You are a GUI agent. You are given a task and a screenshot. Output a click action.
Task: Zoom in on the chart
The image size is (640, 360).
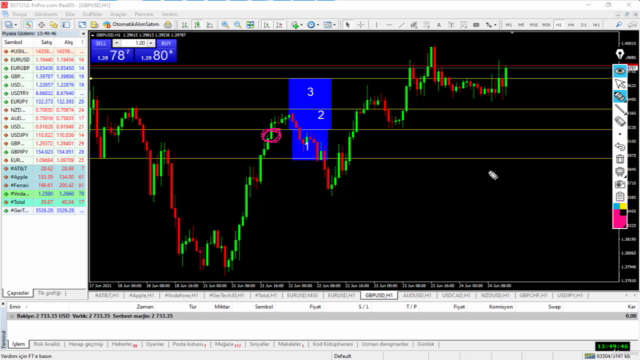point(225,25)
